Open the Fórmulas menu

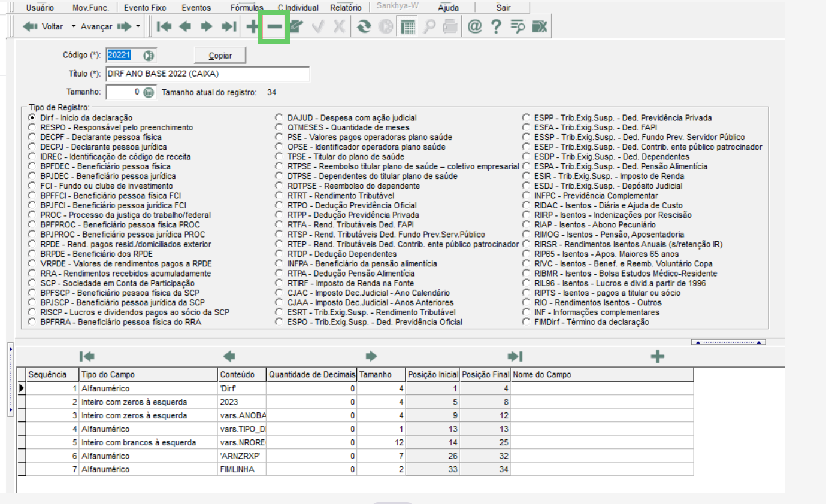coord(247,8)
